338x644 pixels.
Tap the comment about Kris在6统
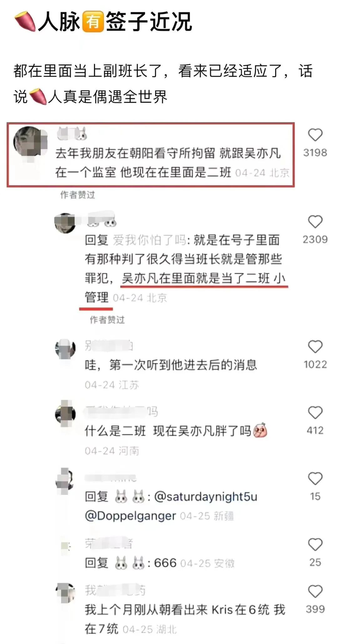pos(185,619)
